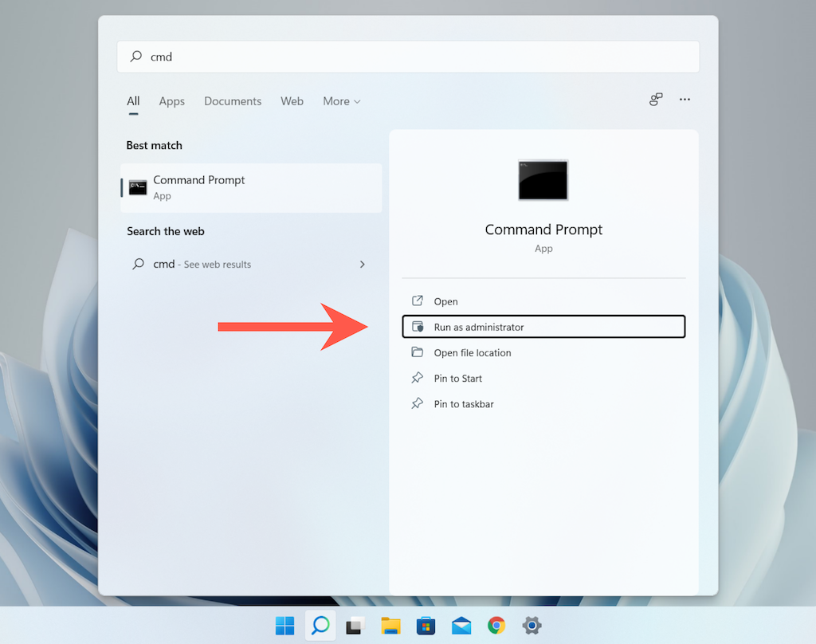816x644 pixels.
Task: Open the three-dot options menu
Action: click(685, 99)
